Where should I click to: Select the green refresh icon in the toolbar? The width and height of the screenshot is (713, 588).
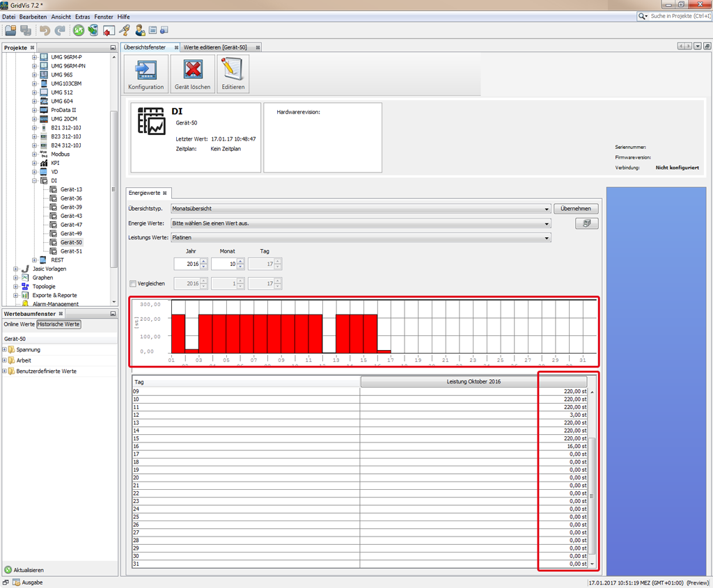click(78, 30)
